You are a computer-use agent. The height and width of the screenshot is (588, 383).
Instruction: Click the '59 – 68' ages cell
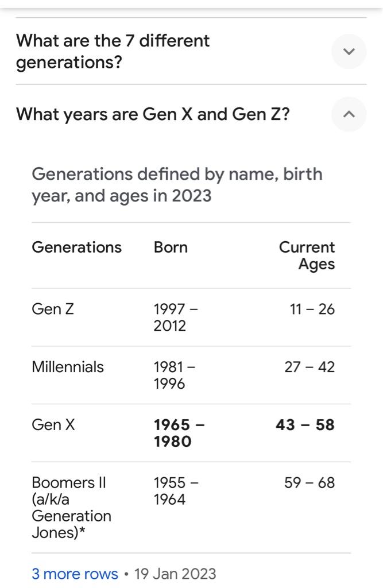pyautogui.click(x=310, y=482)
